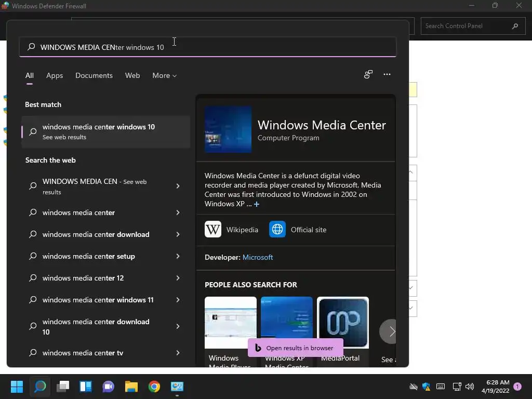Open the touch keyboard tray icon
This screenshot has height=399, width=532.
pos(441,387)
